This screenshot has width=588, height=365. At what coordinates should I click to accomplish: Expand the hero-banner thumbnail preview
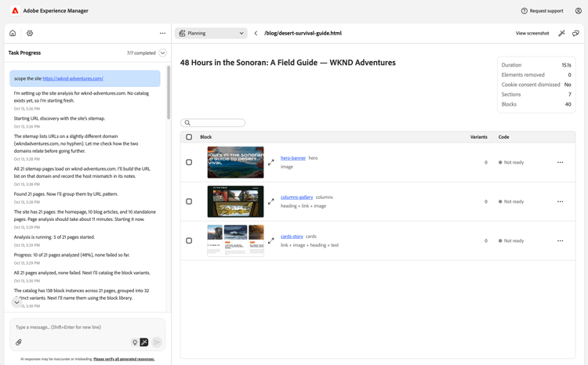pyautogui.click(x=271, y=162)
